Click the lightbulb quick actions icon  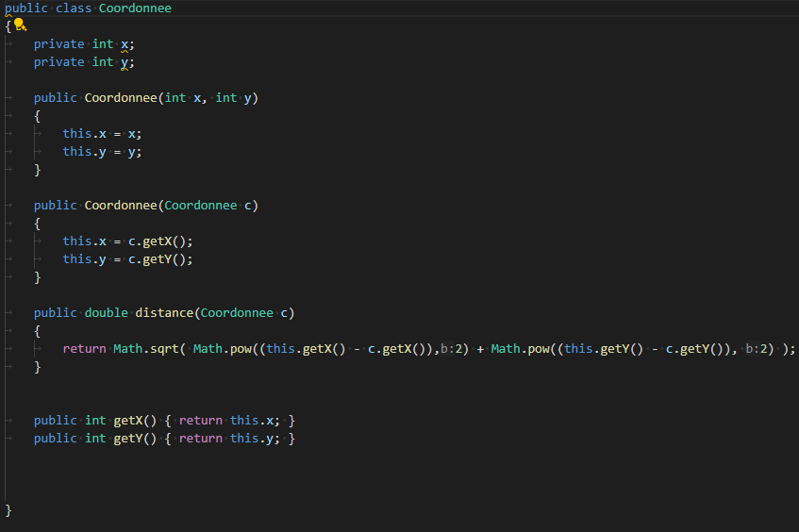pos(18,25)
